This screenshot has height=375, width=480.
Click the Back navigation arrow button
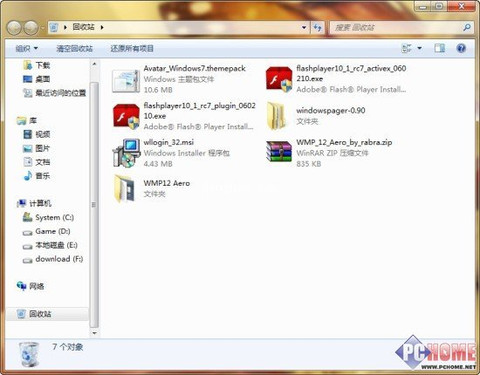(15, 28)
